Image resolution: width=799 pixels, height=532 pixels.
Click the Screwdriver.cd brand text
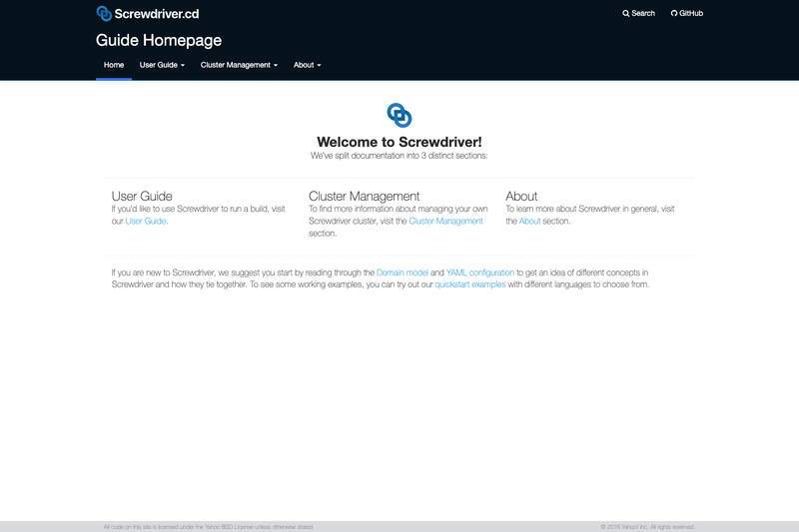click(x=157, y=14)
